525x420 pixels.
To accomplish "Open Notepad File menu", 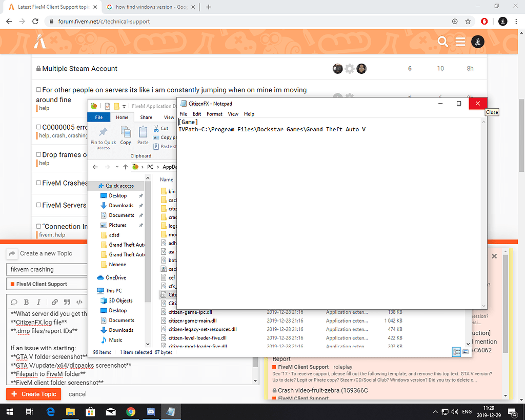I will pos(183,114).
